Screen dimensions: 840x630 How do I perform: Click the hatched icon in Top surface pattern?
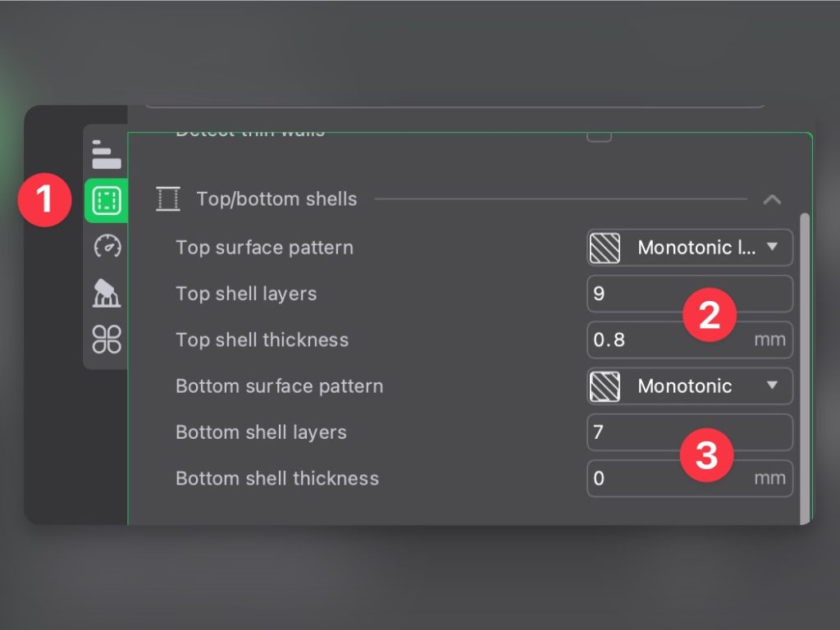point(605,248)
